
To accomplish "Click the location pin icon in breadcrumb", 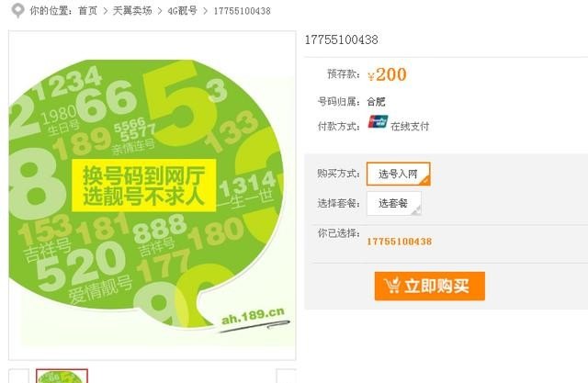I will click(x=17, y=11).
